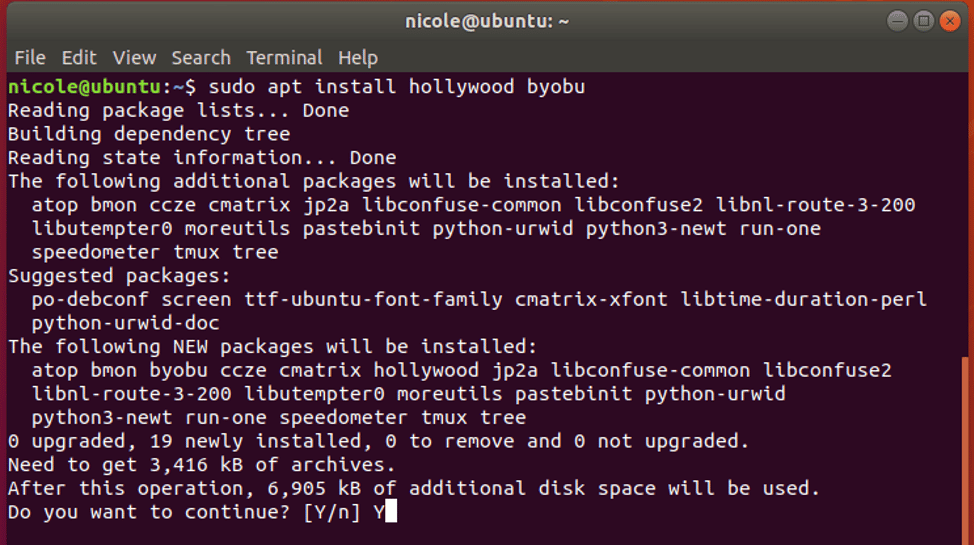Image resolution: width=974 pixels, height=545 pixels.
Task: Open the File menu
Action: click(30, 58)
